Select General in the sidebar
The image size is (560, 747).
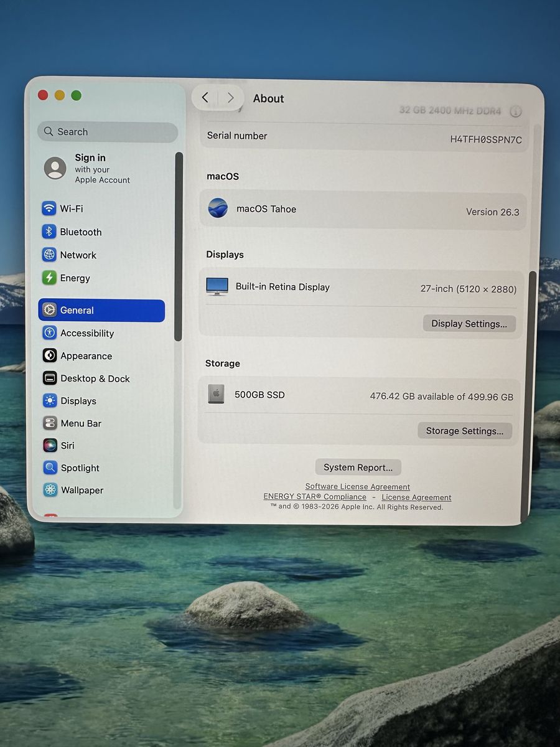coord(101,310)
